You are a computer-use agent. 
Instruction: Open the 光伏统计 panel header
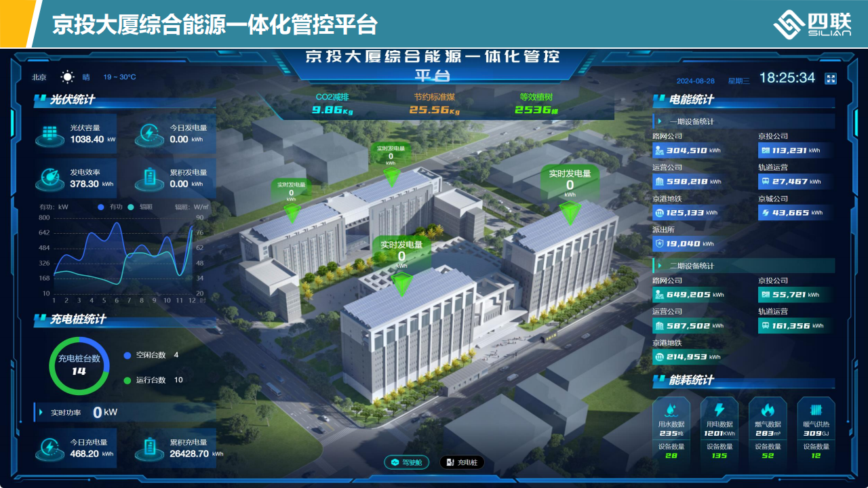[x=125, y=100]
